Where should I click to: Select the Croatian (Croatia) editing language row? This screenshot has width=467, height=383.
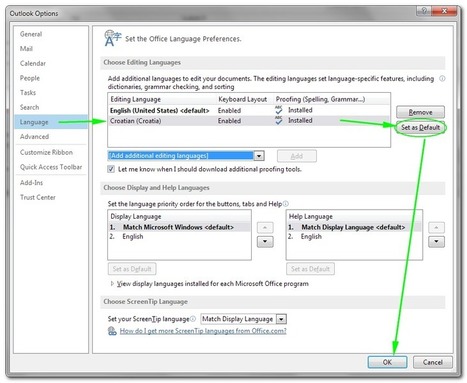[x=249, y=121]
